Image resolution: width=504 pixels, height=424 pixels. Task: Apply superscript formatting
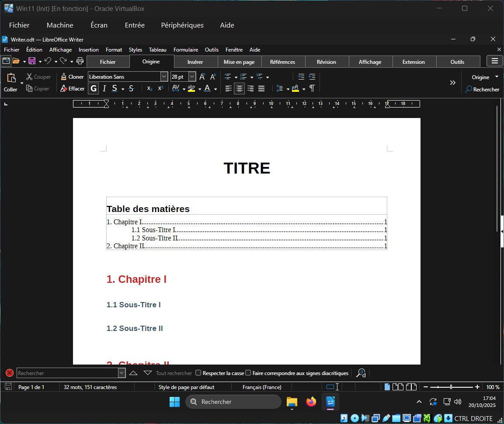160,89
